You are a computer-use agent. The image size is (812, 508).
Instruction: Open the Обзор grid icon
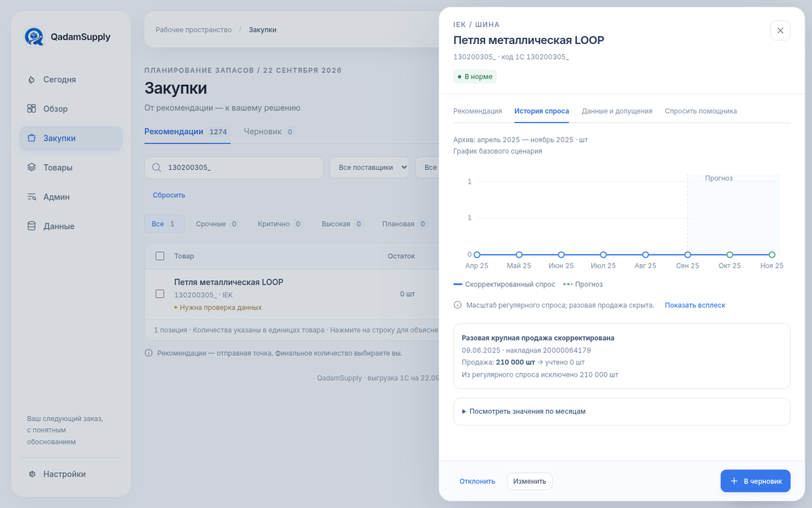click(31, 108)
